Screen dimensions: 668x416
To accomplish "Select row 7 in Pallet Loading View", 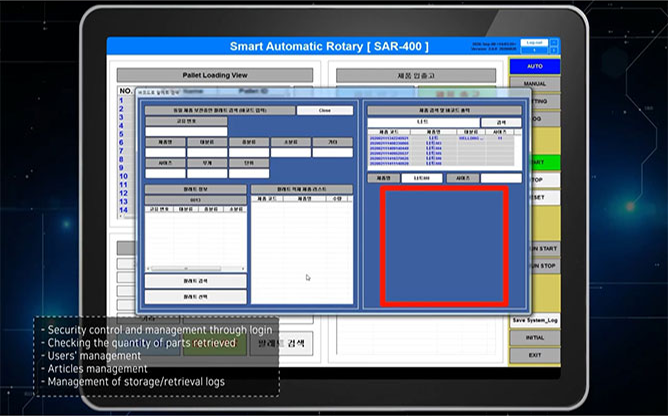I will (x=121, y=151).
